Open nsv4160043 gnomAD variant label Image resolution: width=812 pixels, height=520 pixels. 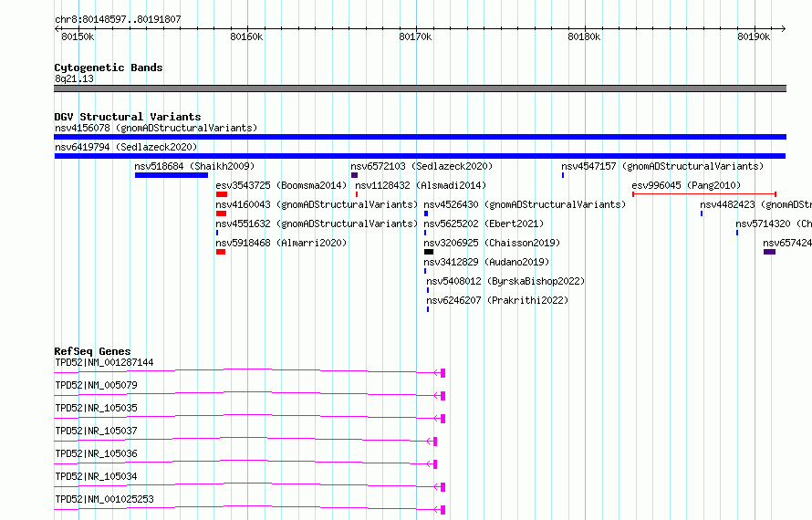(x=317, y=204)
